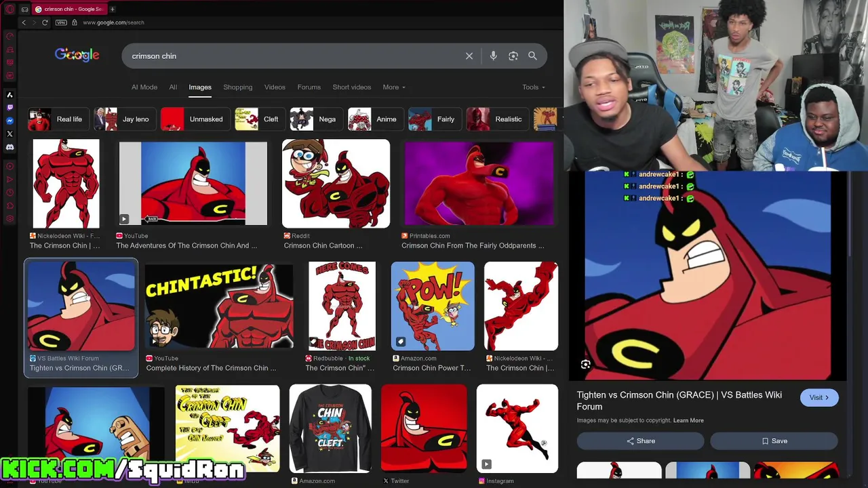Viewport: 868px width, 488px height.
Task: Open Reddit Crimson Chin Cartoon image
Action: pos(336,184)
